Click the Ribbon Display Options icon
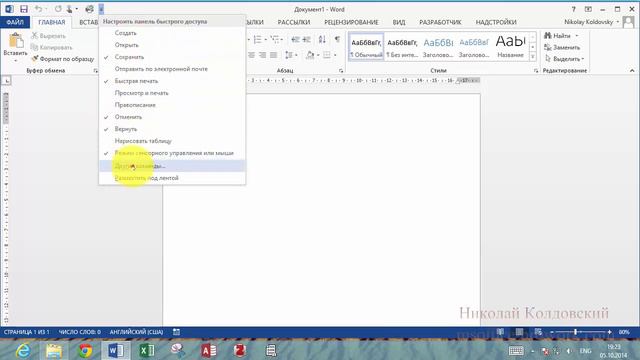The width and height of the screenshot is (640, 360). coord(588,9)
